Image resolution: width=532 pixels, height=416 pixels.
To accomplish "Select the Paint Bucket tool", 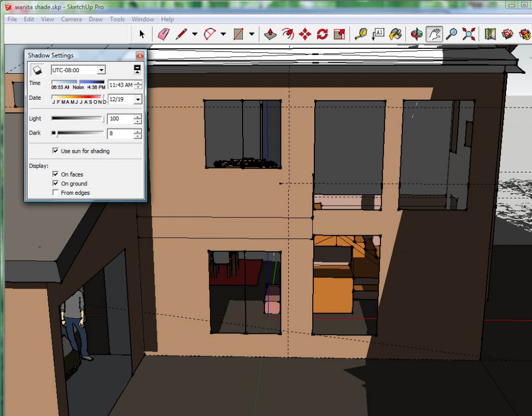I will pos(396,34).
